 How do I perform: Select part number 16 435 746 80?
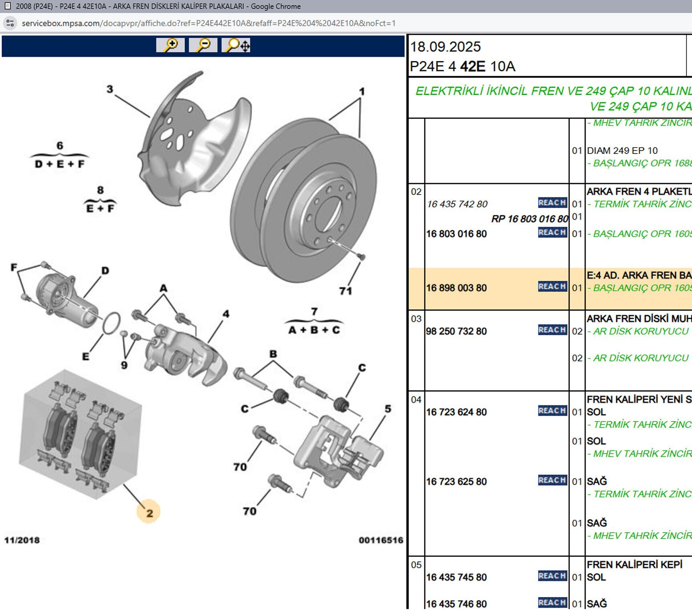456,604
